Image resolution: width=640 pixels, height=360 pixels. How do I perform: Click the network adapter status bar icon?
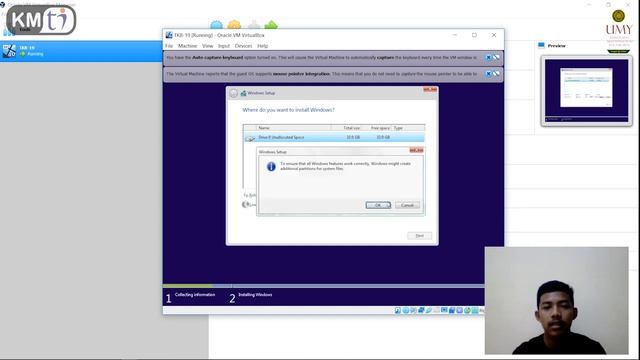(x=421, y=311)
